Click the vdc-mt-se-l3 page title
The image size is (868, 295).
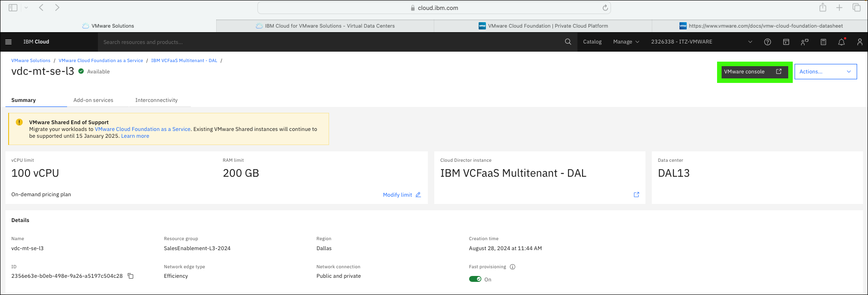(x=43, y=71)
